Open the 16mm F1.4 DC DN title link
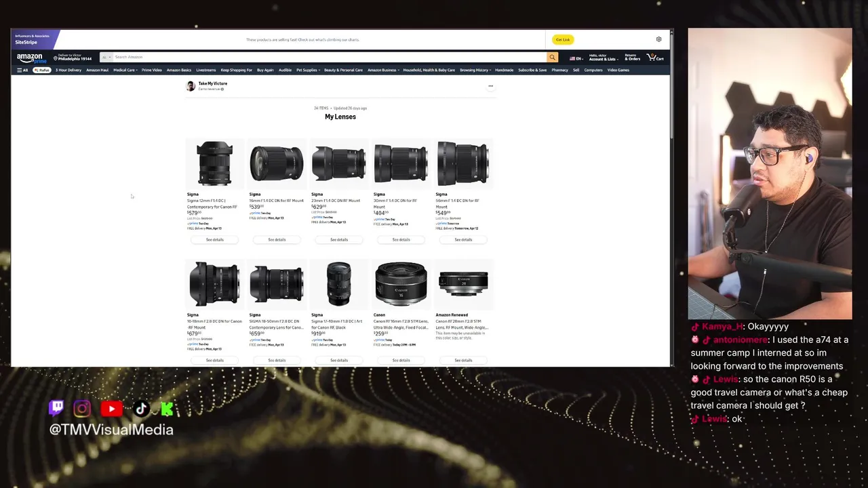This screenshot has width=868, height=488. [x=277, y=201]
